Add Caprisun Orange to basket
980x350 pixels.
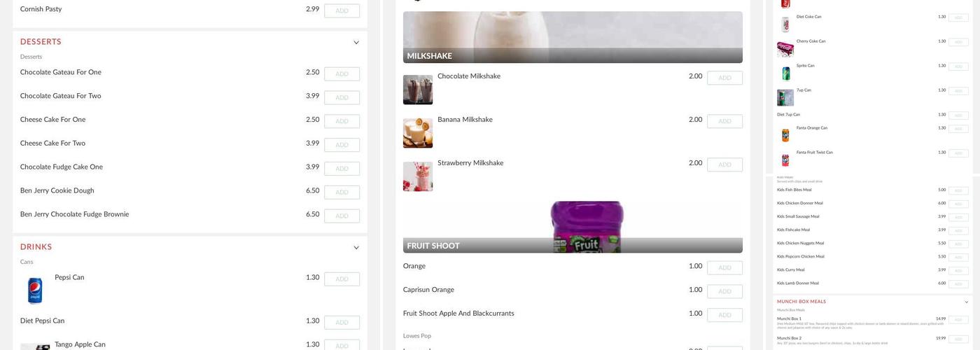point(724,292)
